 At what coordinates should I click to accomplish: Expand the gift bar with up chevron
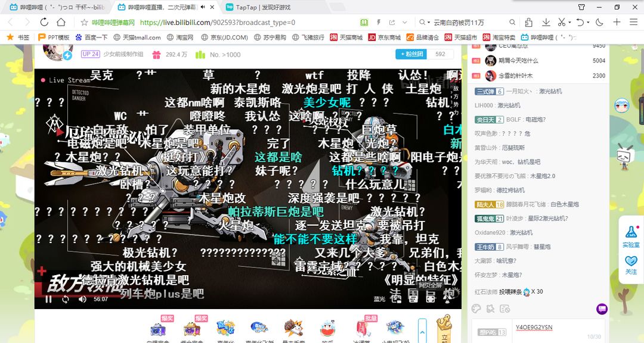(x=422, y=331)
